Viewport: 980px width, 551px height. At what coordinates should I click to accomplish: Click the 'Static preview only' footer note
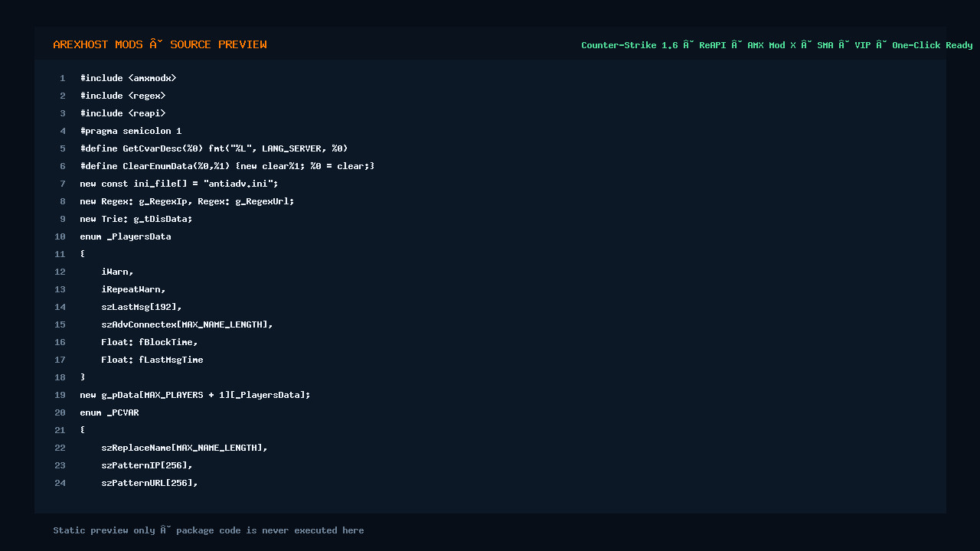coord(208,530)
